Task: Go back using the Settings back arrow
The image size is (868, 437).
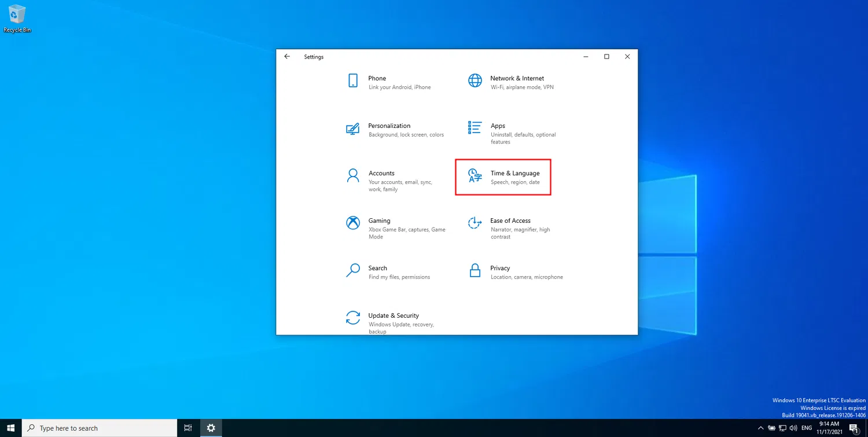Action: coord(287,57)
